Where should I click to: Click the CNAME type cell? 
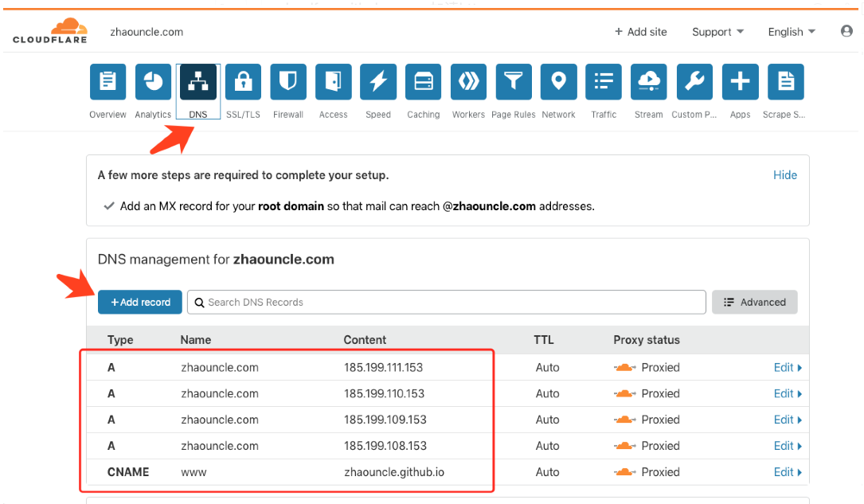128,472
